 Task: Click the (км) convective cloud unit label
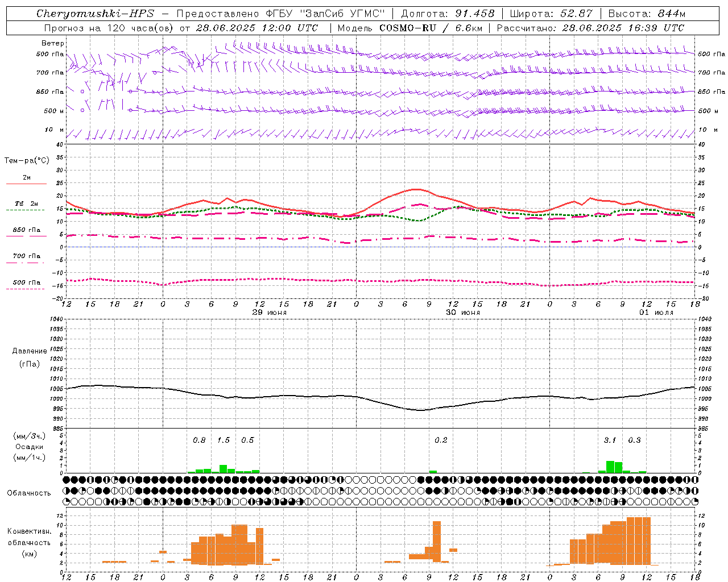tap(29, 554)
